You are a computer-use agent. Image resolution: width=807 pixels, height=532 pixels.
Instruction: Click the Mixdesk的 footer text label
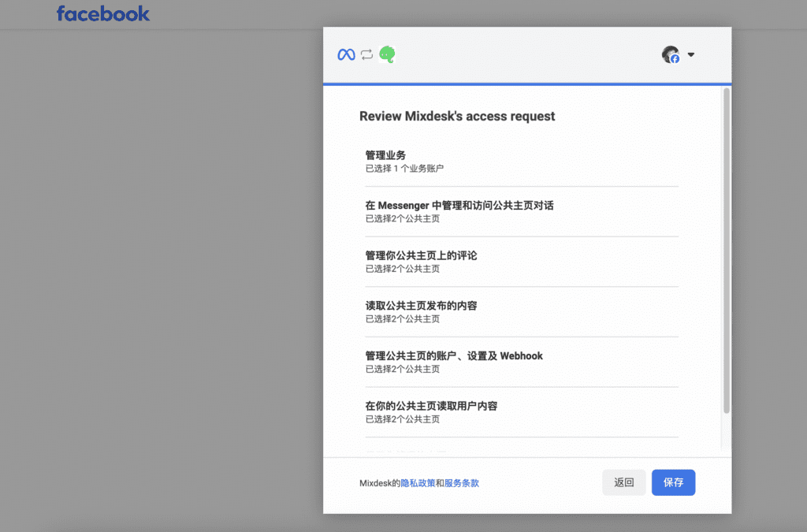point(379,483)
